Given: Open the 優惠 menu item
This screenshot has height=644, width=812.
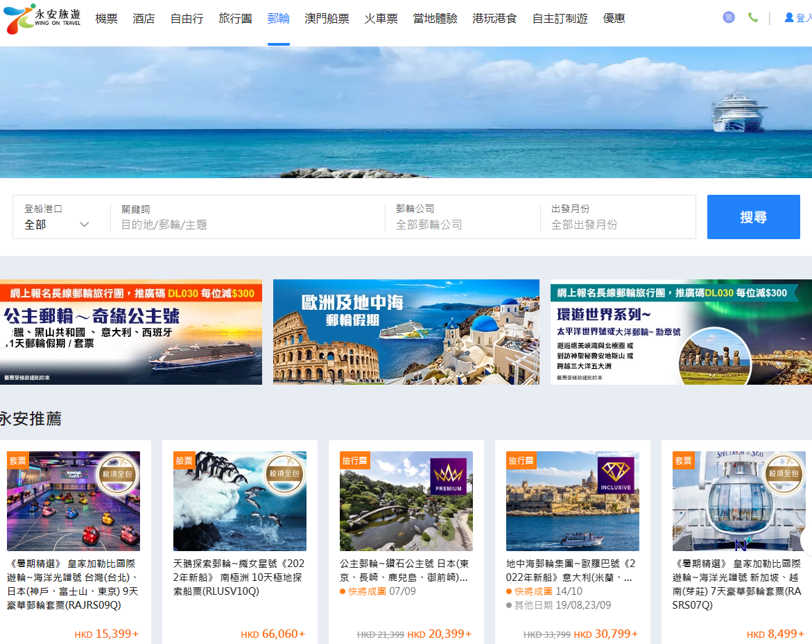Looking at the screenshot, I should click(x=614, y=19).
